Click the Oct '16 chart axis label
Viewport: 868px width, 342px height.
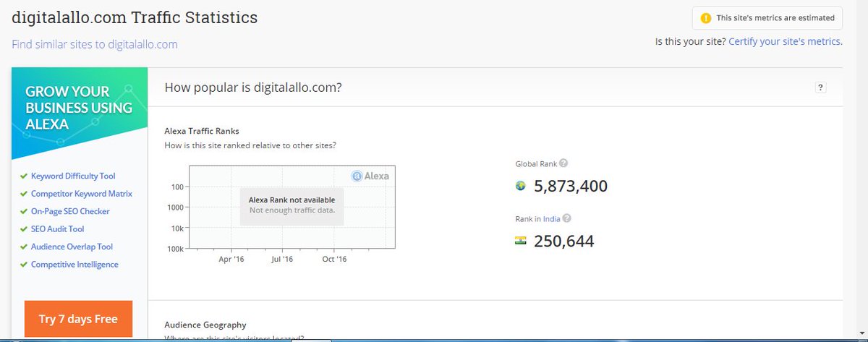click(335, 258)
